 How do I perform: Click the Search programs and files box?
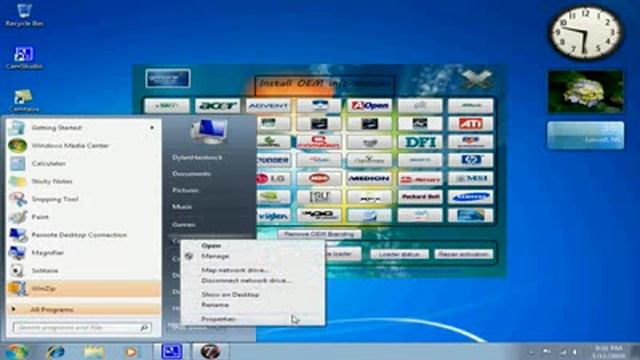(82, 327)
